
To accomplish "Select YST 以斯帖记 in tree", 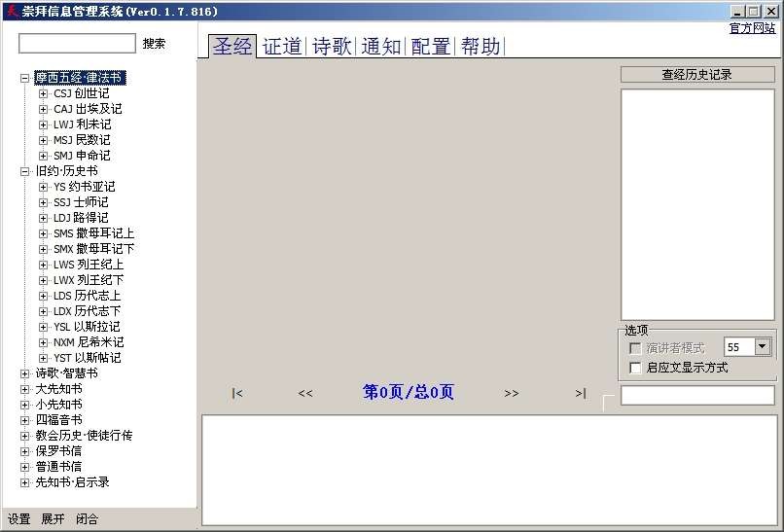I will [x=87, y=358].
